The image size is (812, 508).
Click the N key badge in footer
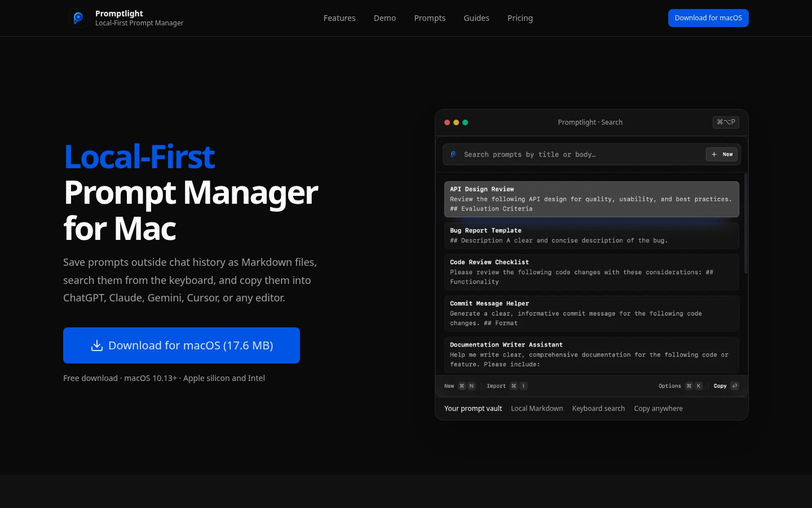coord(471,386)
